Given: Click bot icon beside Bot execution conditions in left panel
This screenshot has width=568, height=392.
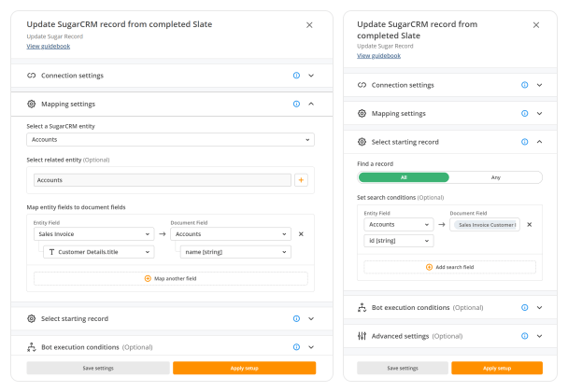Looking at the screenshot, I should click(32, 347).
